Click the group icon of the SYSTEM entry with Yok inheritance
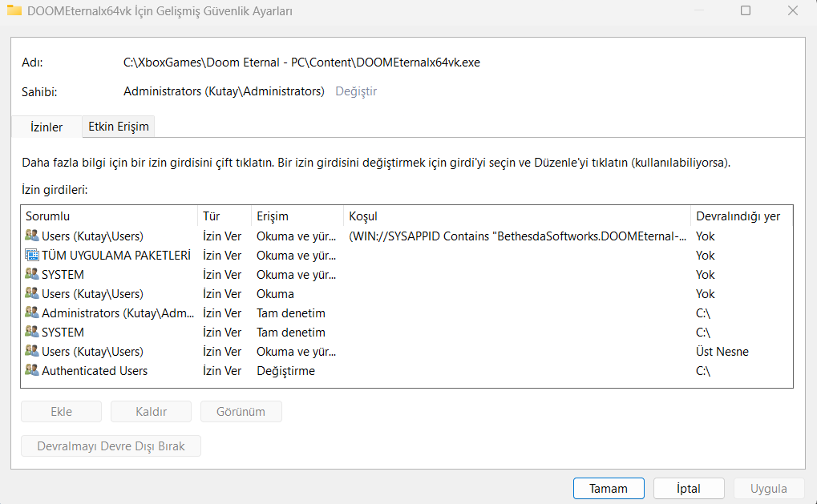The image size is (817, 504). pyautogui.click(x=32, y=274)
